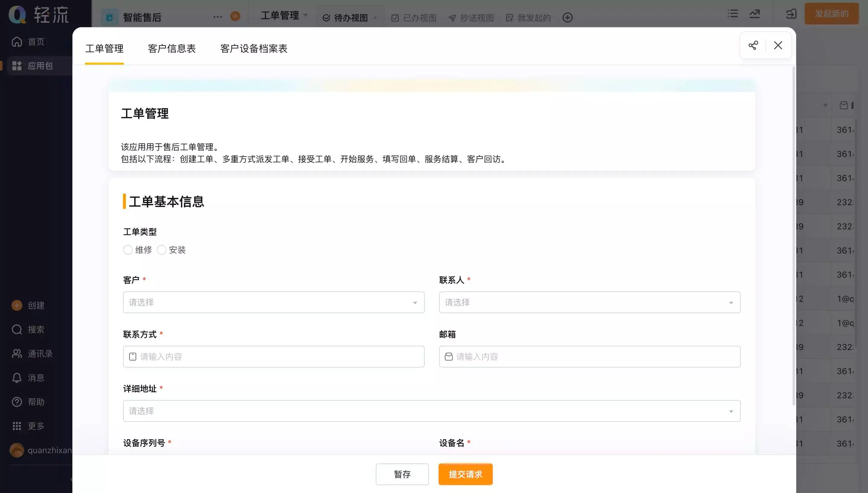Open the 帮助 help icon

pyautogui.click(x=17, y=402)
